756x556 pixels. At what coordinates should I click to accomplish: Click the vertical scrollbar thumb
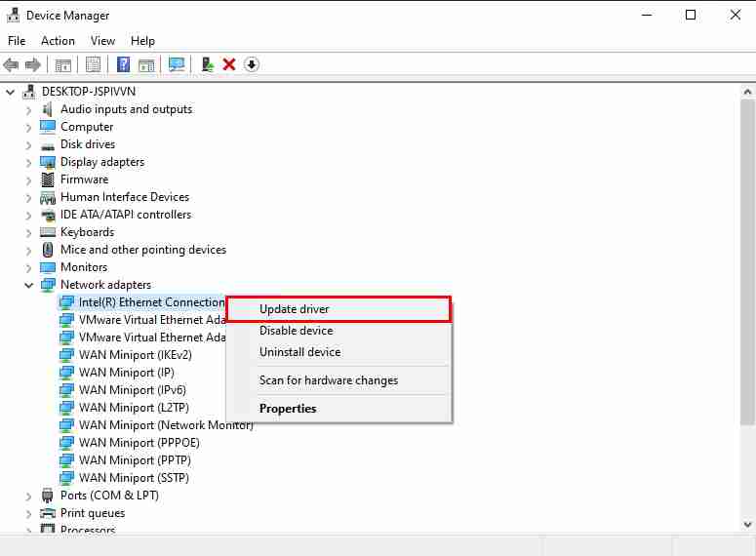pyautogui.click(x=747, y=262)
